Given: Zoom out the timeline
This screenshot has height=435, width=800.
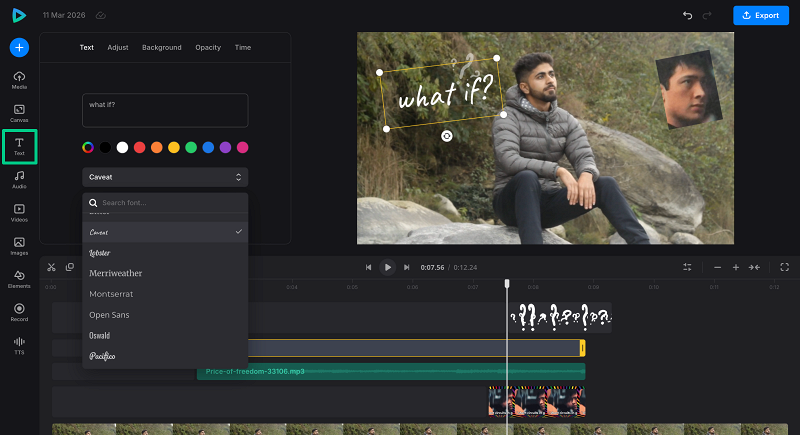Looking at the screenshot, I should pos(717,267).
